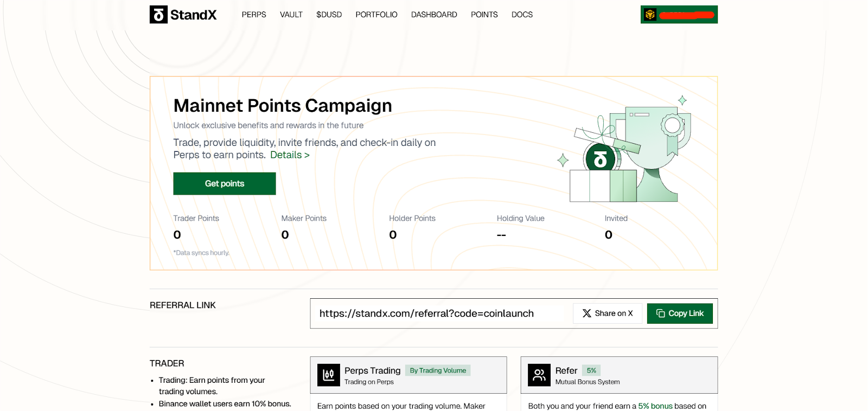Click the 'Mutual Bonus System' subtitle
The height and width of the screenshot is (411, 868).
588,382
